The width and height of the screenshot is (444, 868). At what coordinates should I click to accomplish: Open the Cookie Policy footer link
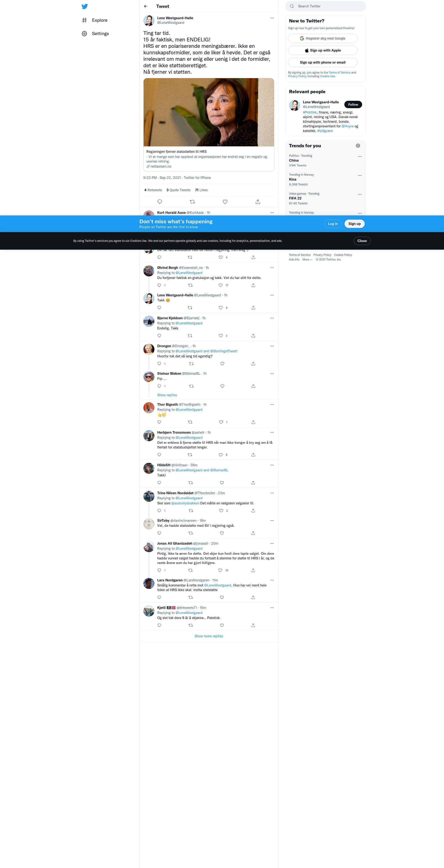(x=343, y=255)
